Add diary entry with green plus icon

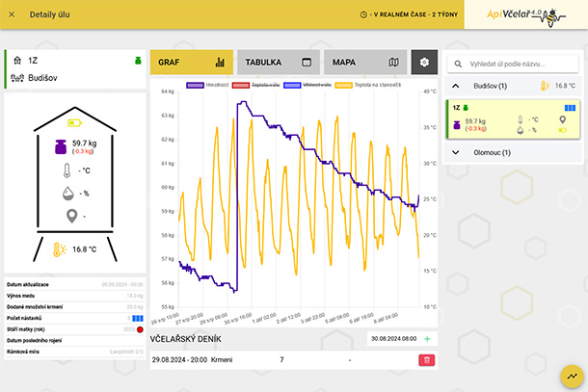(427, 339)
